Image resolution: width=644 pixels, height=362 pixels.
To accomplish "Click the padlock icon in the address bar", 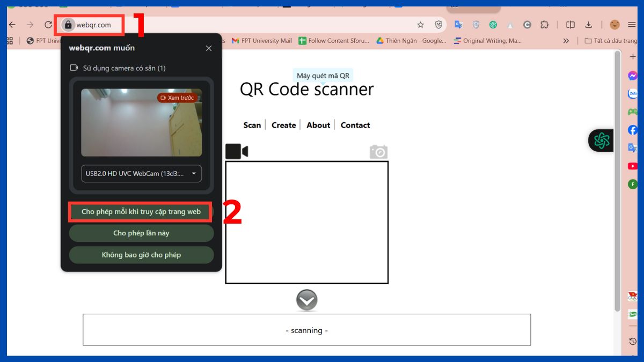I will point(68,25).
